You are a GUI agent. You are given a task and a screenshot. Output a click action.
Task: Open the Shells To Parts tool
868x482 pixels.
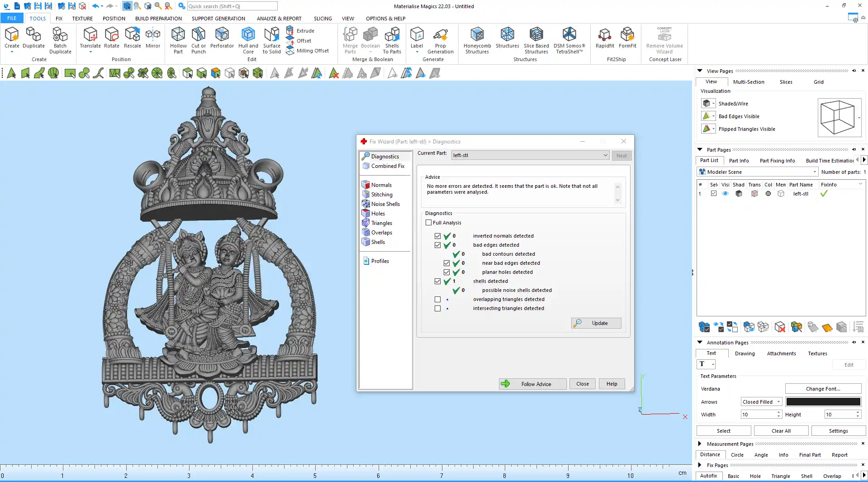[392, 40]
